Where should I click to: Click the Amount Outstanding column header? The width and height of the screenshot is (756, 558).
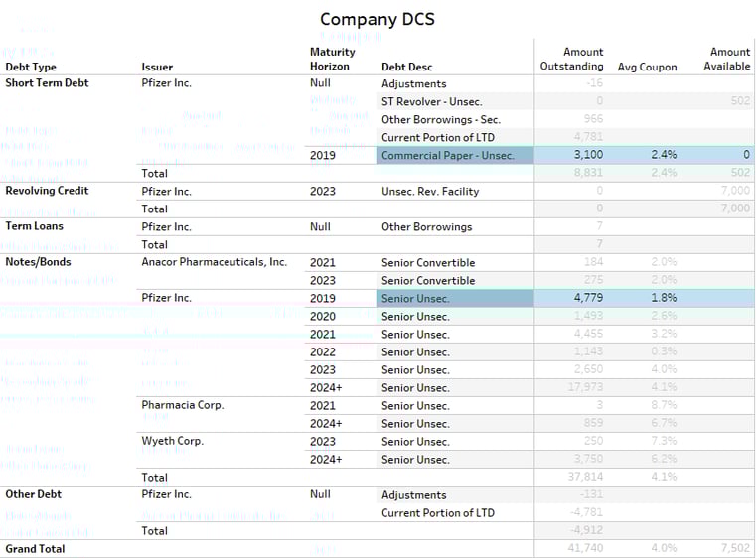coord(572,59)
